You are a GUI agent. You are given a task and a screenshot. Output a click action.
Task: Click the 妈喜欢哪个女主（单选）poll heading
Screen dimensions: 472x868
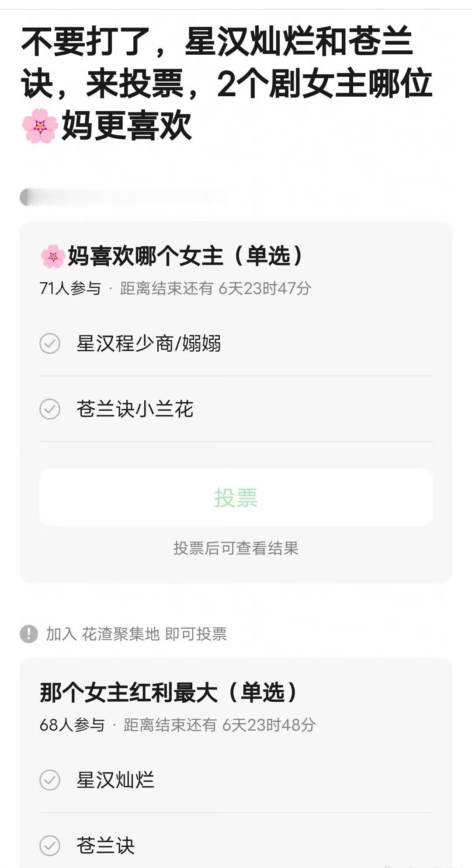point(171,256)
